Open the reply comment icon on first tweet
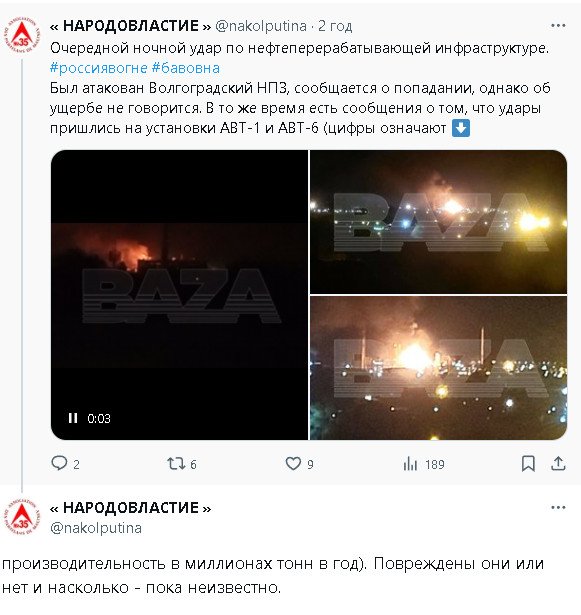581x615 pixels. click(59, 464)
